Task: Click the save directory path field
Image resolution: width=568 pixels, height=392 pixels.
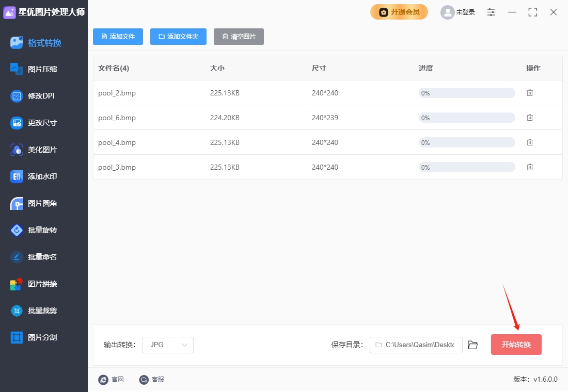Action: click(416, 345)
